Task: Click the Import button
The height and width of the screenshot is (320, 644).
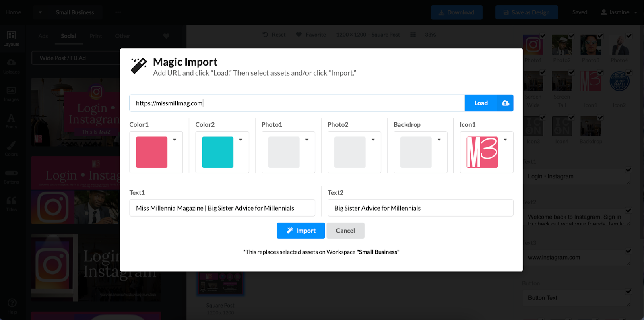Action: coord(301,231)
